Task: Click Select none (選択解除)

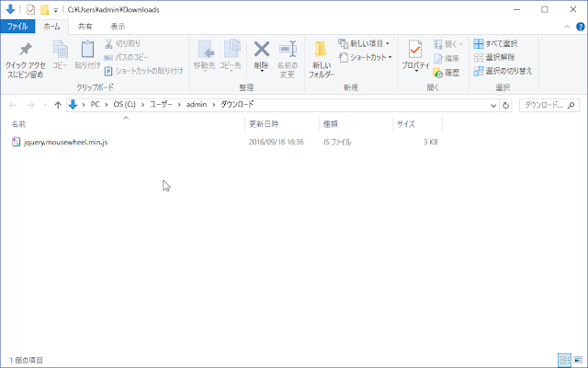Action: 494,57
